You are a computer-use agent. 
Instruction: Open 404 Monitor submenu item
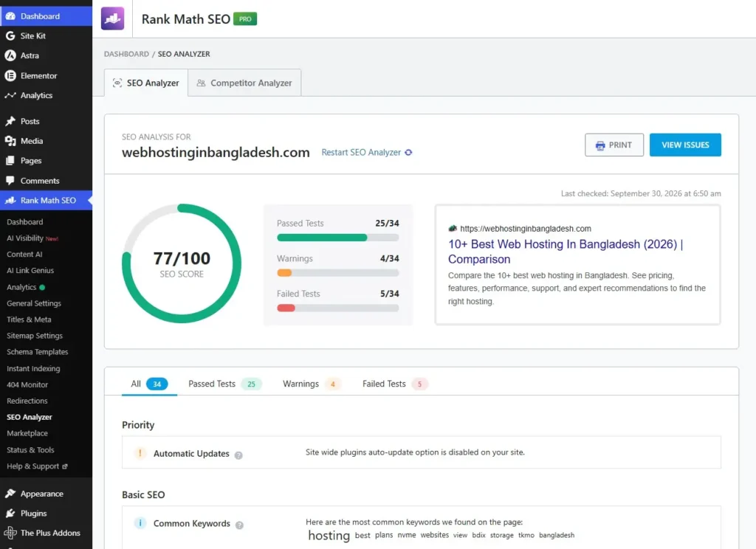[27, 384]
